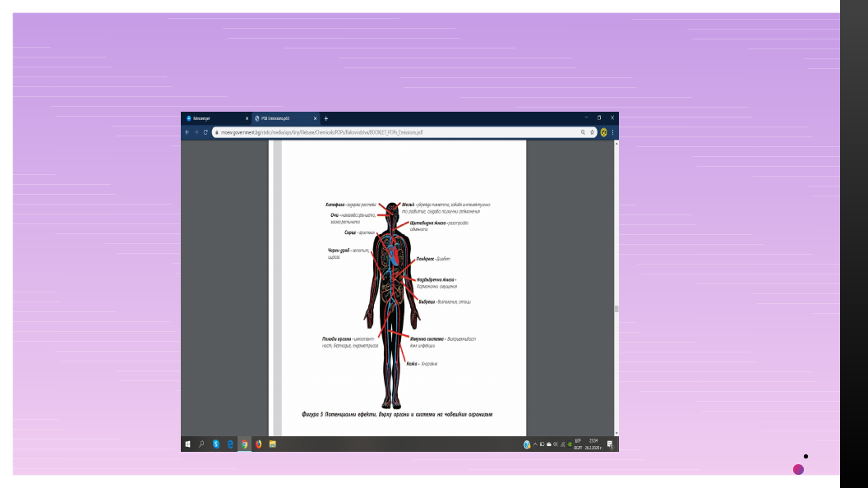Open Microsoft Edge from the taskbar
868x488 pixels.
tap(230, 444)
